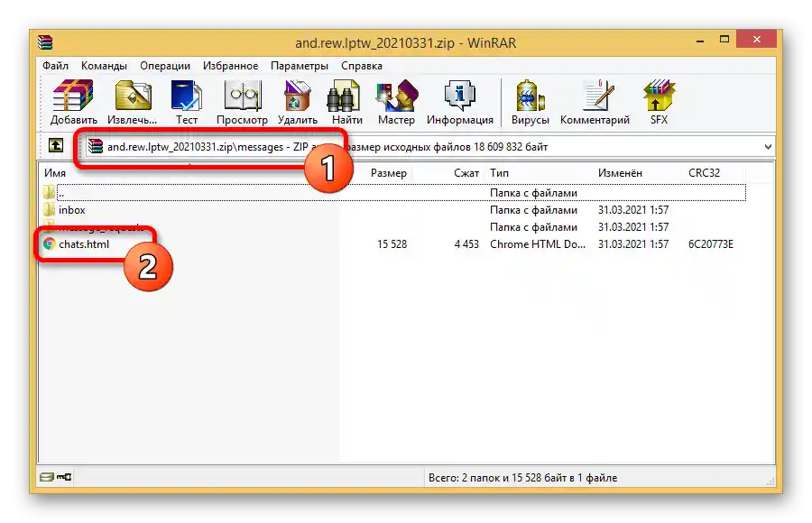Screen dimensions: 812x523
Task: Sort by the Сжат column header
Action: tap(466, 173)
